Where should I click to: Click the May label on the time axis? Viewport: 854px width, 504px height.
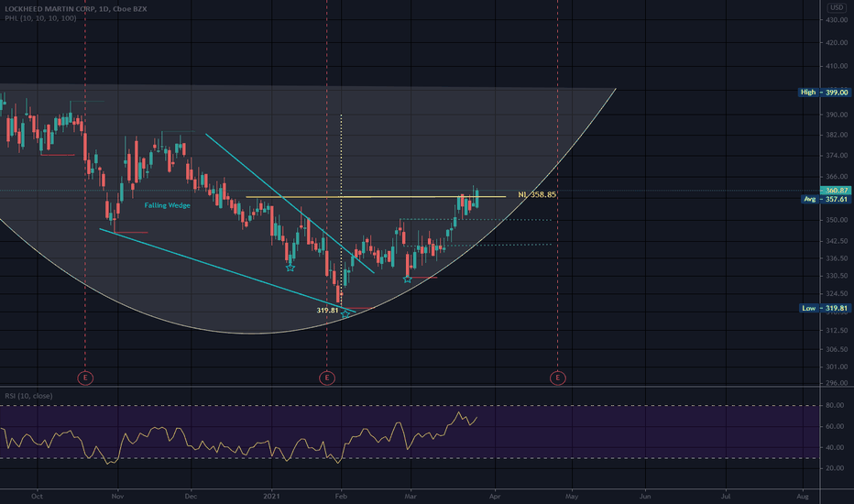coord(572,497)
